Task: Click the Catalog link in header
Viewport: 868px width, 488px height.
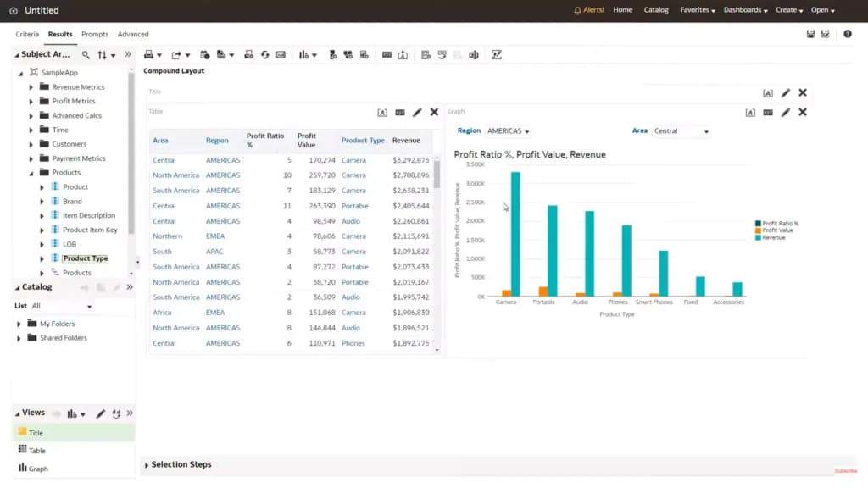Action: (x=656, y=10)
